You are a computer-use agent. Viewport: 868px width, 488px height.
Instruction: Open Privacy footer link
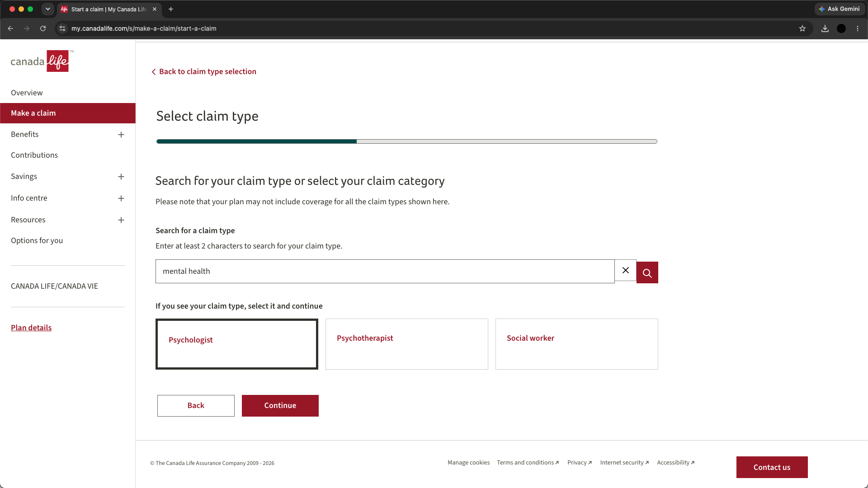pos(580,463)
